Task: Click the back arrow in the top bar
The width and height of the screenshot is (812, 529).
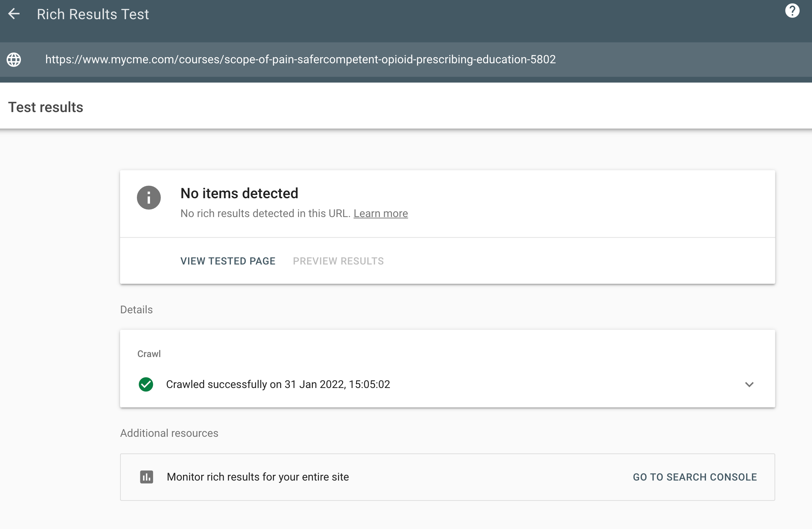Action: (14, 14)
